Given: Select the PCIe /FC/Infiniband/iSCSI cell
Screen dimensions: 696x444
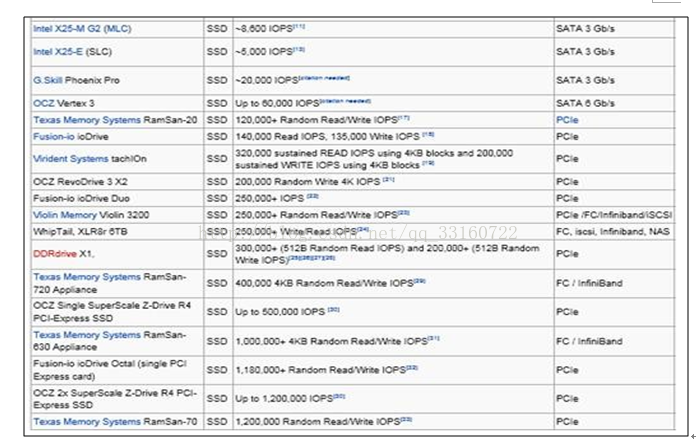Looking at the screenshot, I should pos(614,215).
